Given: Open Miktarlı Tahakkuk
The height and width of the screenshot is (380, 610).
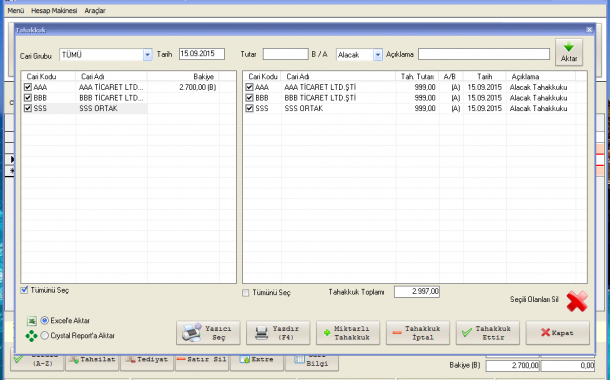Looking at the screenshot, I should point(348,333).
